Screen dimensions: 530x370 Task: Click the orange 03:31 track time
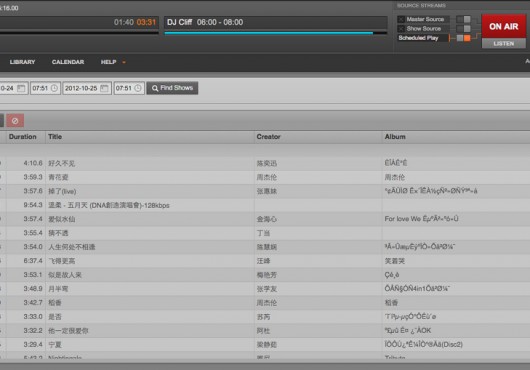tap(146, 22)
